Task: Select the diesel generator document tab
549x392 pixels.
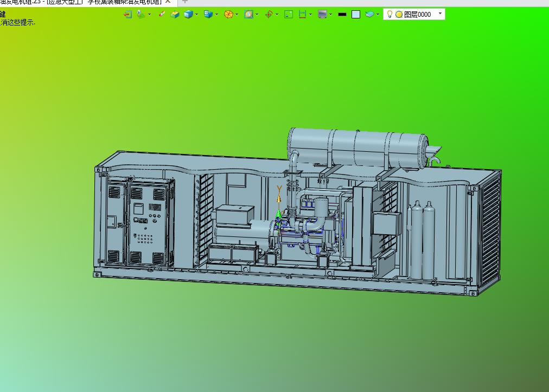Action: [x=82, y=2]
